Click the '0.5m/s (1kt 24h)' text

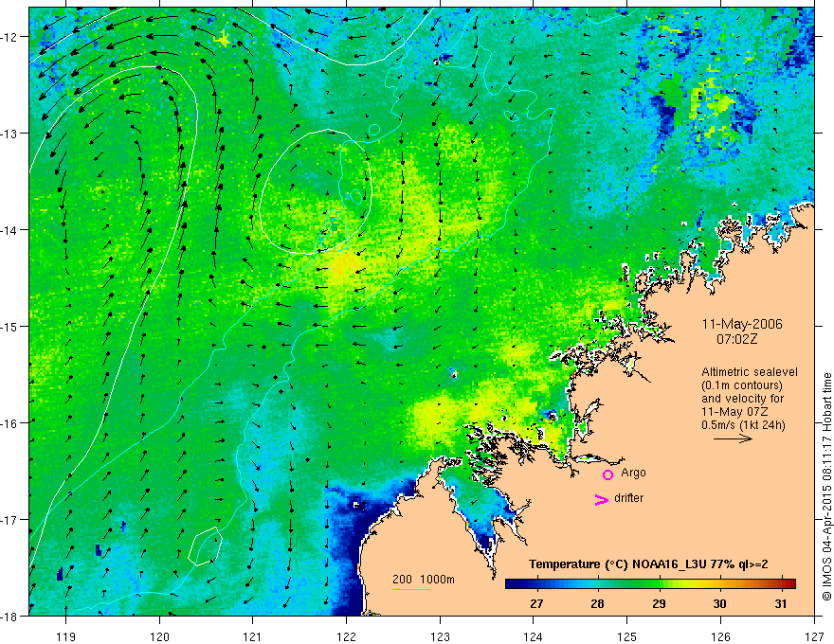point(743,425)
